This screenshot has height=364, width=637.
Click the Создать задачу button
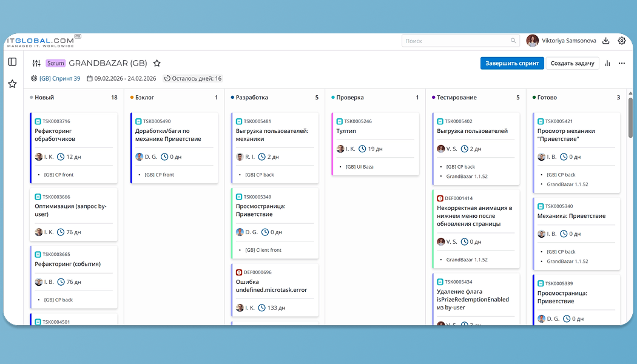[572, 63]
